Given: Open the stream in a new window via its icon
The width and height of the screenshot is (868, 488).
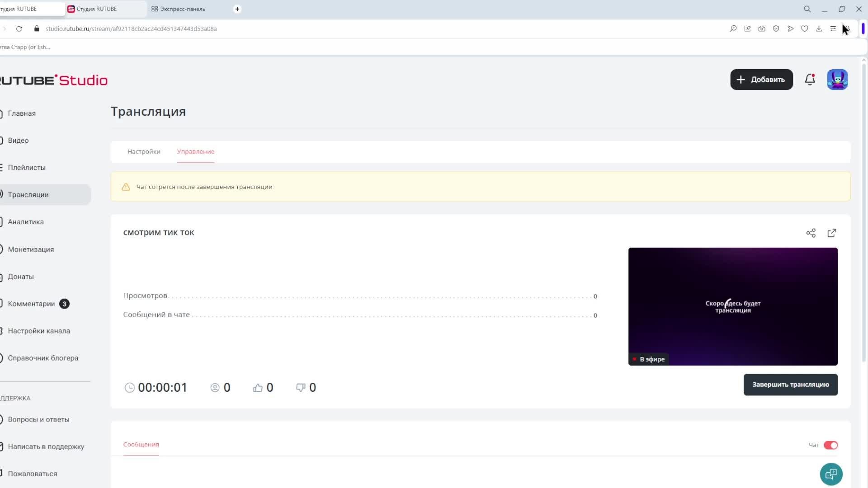Looking at the screenshot, I should coord(831,233).
